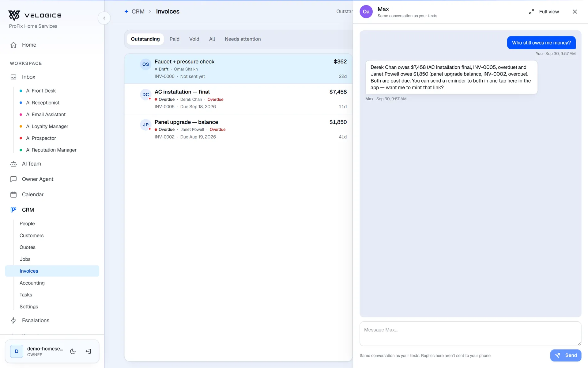
Task: Click the Owner Agent chat icon
Action: click(13, 179)
